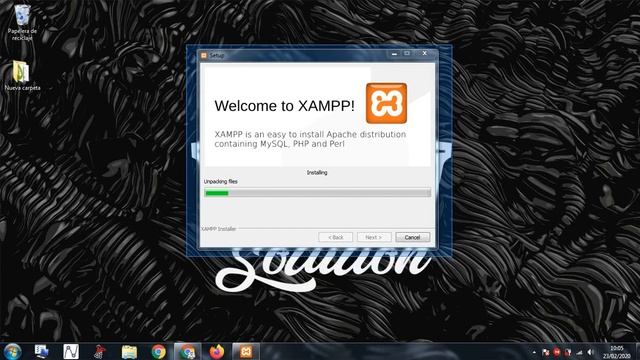
Task: Show hidden tray icons arrow
Action: click(x=534, y=352)
